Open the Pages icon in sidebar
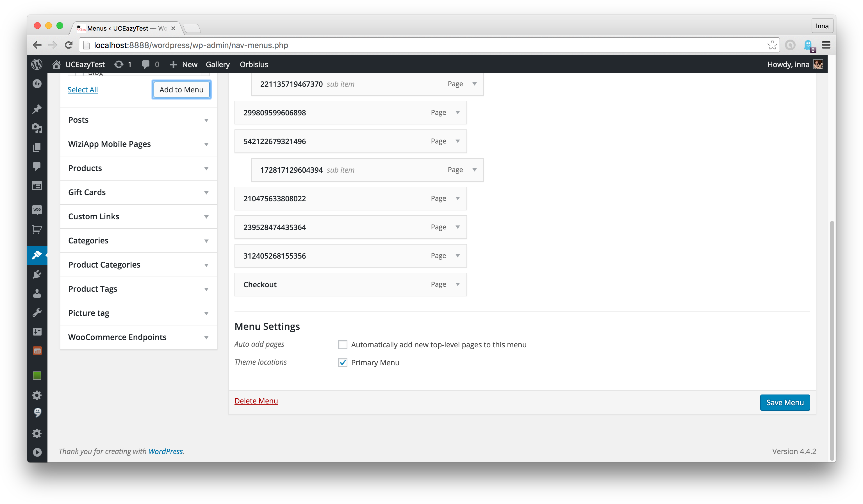 pyautogui.click(x=37, y=148)
